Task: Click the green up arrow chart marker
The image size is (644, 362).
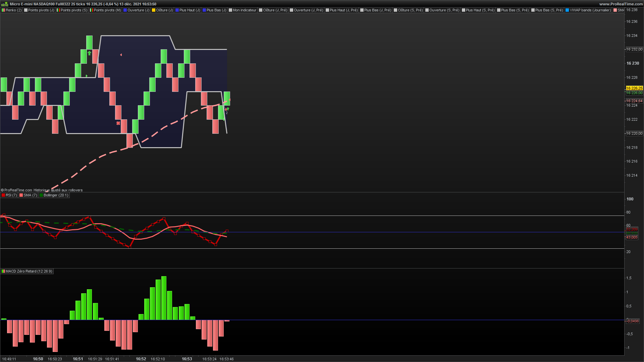Action: (x=89, y=53)
